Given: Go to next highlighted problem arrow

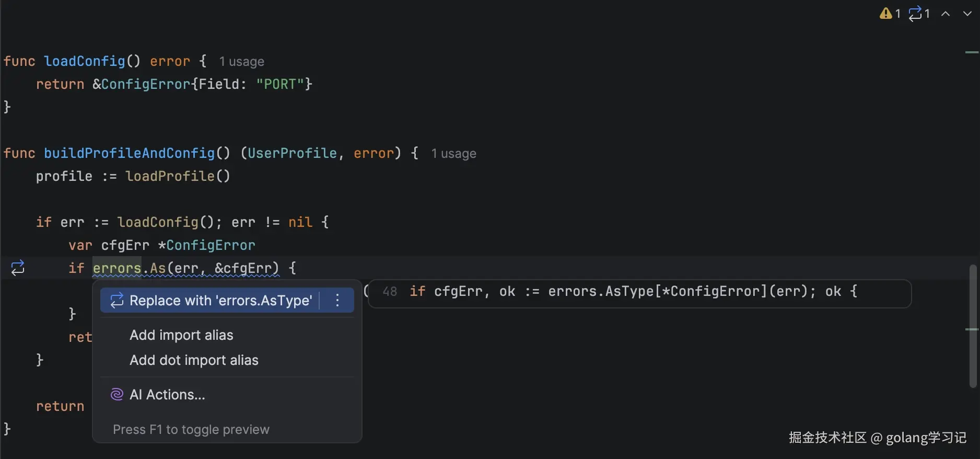Looking at the screenshot, I should (967, 14).
